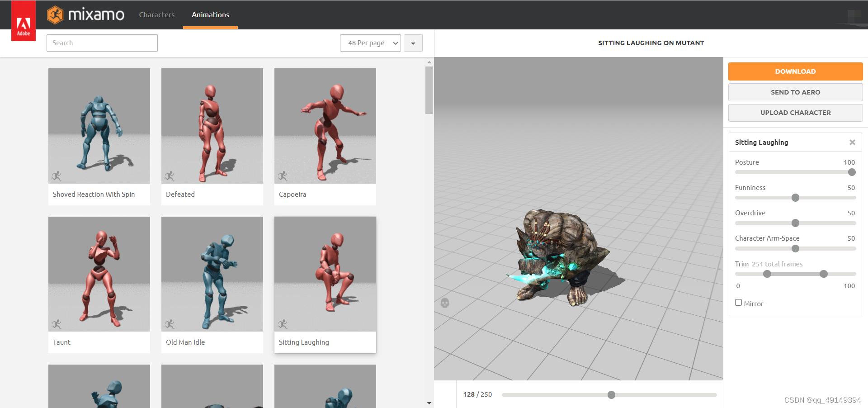This screenshot has width=868, height=408.
Task: Click the Capoeira animation label
Action: [292, 195]
